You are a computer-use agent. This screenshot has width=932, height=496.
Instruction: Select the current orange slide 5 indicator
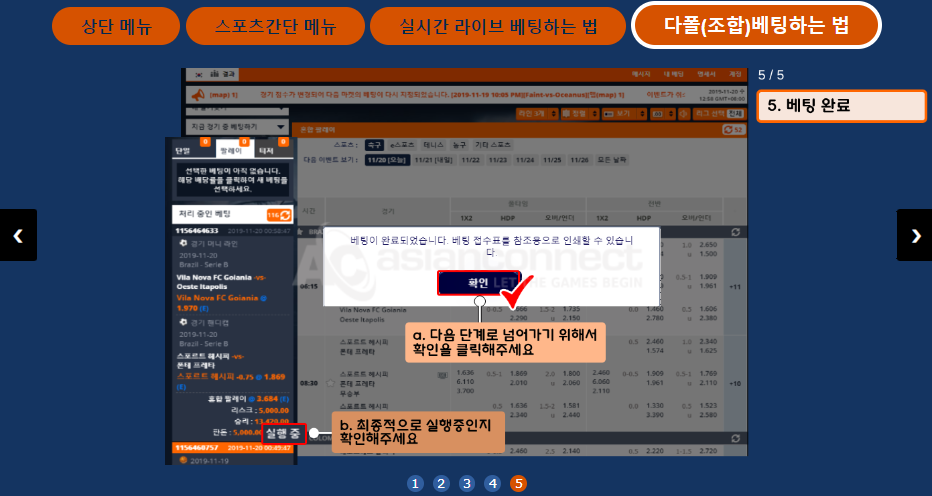tap(518, 484)
